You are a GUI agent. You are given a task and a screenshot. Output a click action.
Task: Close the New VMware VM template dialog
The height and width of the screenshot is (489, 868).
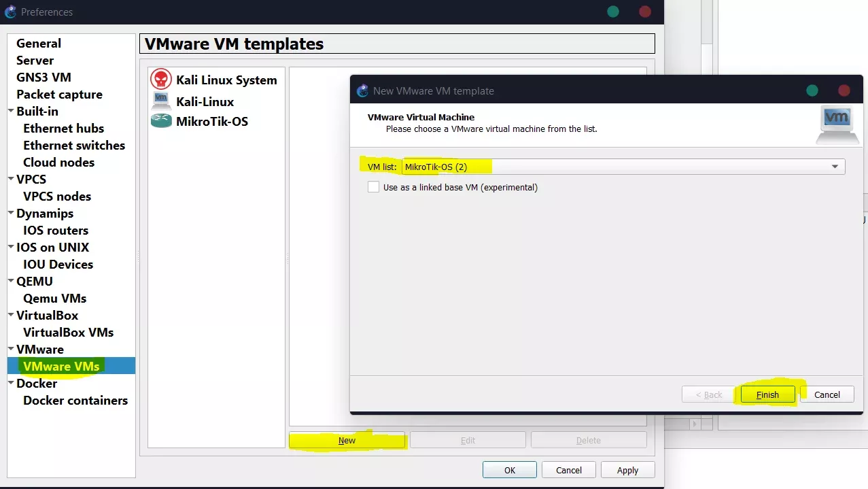[844, 90]
